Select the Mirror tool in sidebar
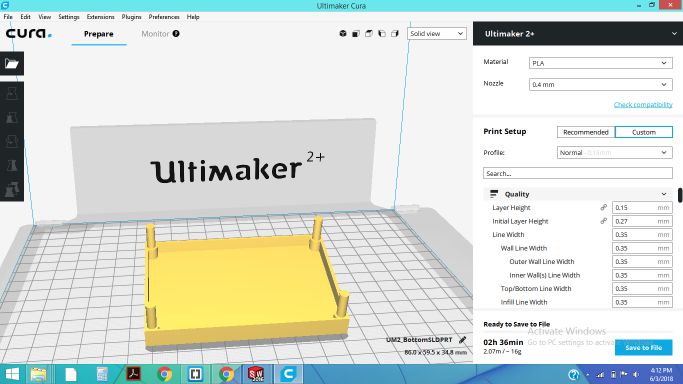This screenshot has width=683, height=384. 12,165
